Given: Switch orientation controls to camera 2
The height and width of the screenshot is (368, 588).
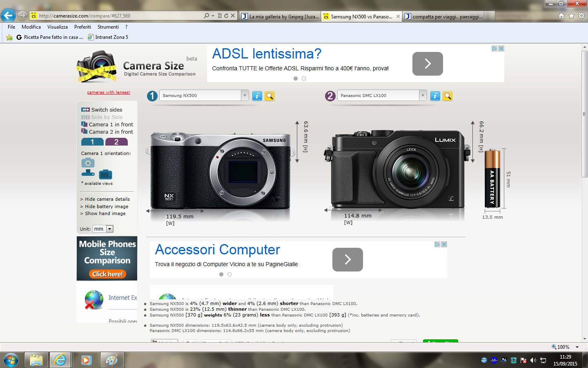Looking at the screenshot, I should point(117,142).
